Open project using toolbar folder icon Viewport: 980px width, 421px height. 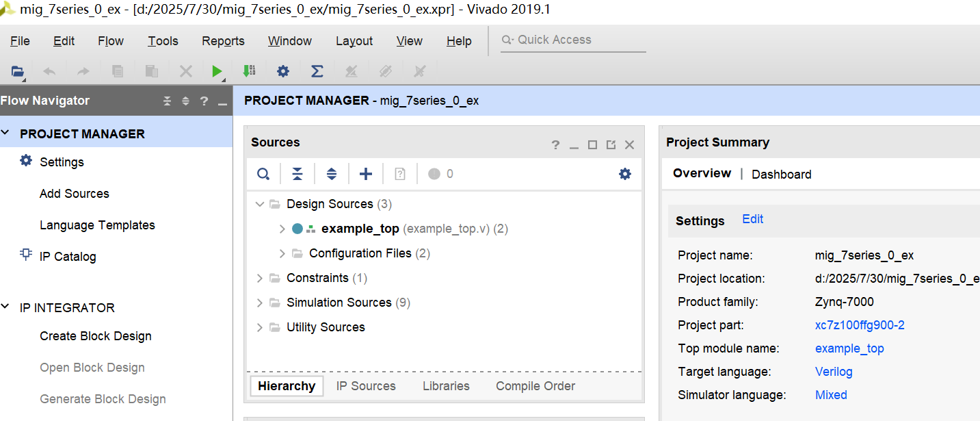click(x=18, y=71)
